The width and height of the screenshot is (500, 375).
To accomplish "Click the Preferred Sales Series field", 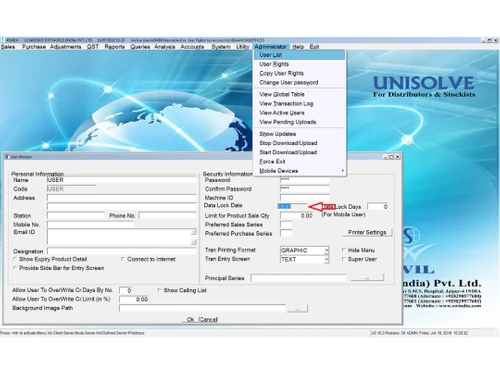I will [x=286, y=225].
